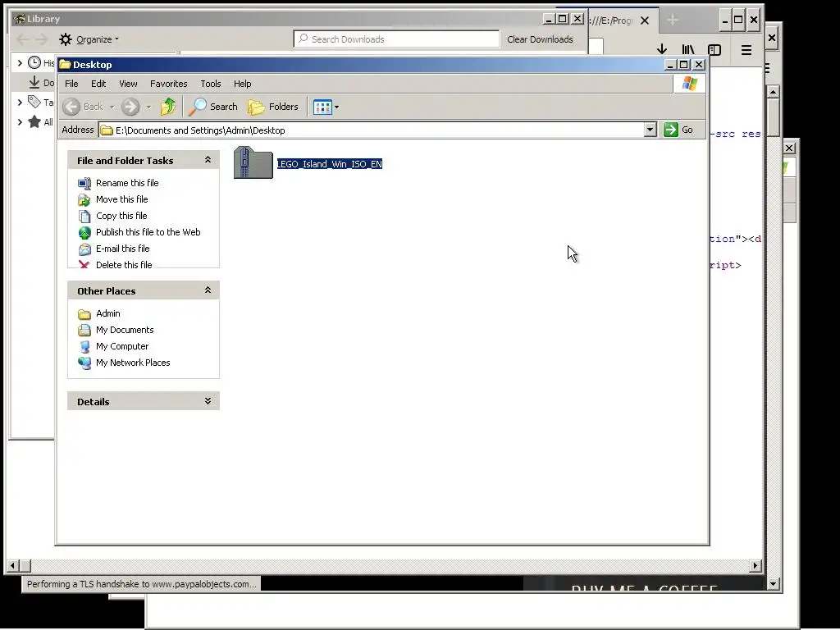The height and width of the screenshot is (630, 840).
Task: Collapse the Other Places panel
Action: pyautogui.click(x=208, y=290)
